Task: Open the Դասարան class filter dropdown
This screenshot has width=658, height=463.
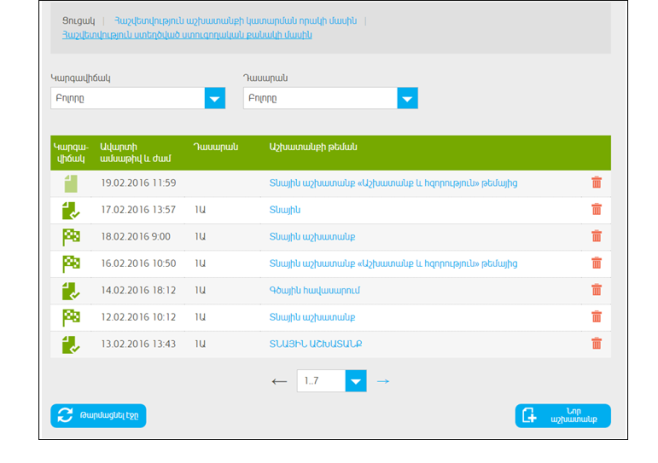Action: click(407, 98)
